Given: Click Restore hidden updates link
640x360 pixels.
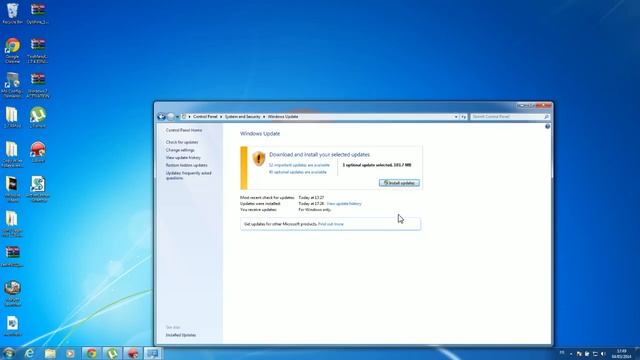Looking at the screenshot, I should point(187,165).
